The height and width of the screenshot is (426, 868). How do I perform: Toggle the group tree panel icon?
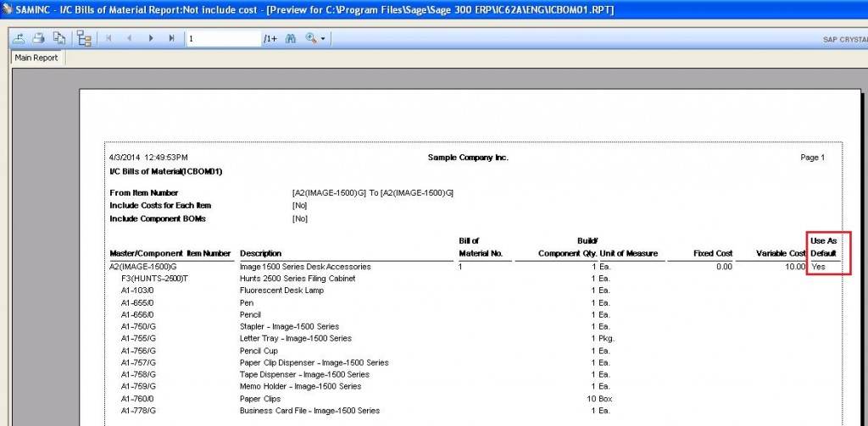(x=84, y=38)
